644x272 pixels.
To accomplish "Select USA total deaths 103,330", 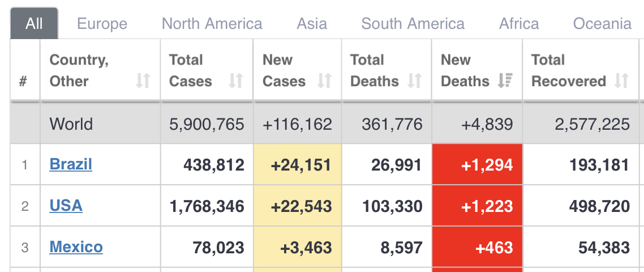I will click(x=392, y=206).
